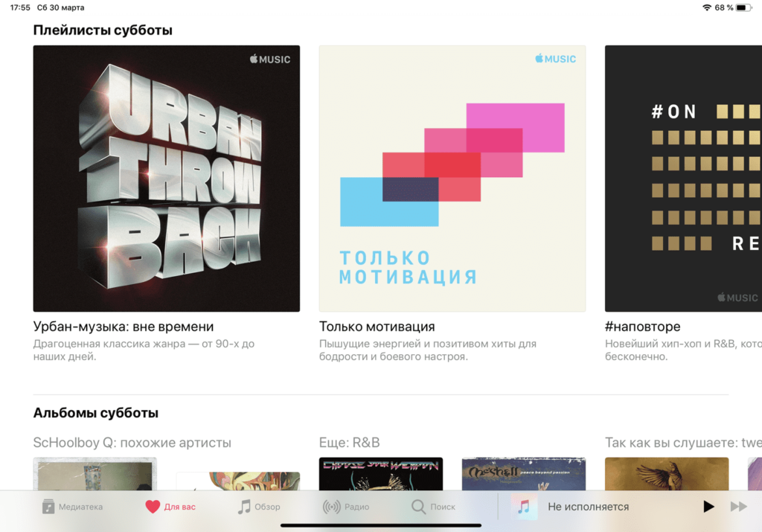Open the Meshell album cover thumbnail
The height and width of the screenshot is (532, 762).
click(523, 474)
